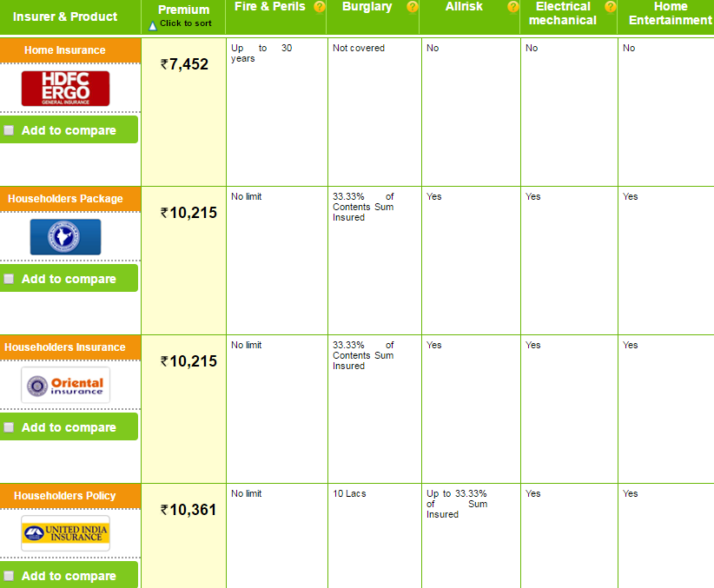Click '10 Lacs' burglary cell
Viewport: 714px width, 588px height.
349,493
